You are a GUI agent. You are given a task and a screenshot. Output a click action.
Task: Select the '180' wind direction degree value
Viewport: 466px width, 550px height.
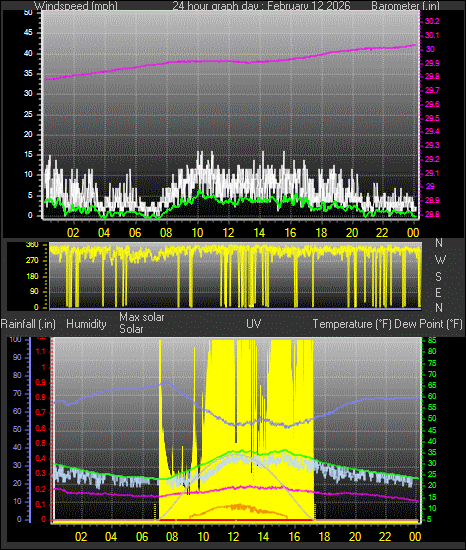(32, 276)
